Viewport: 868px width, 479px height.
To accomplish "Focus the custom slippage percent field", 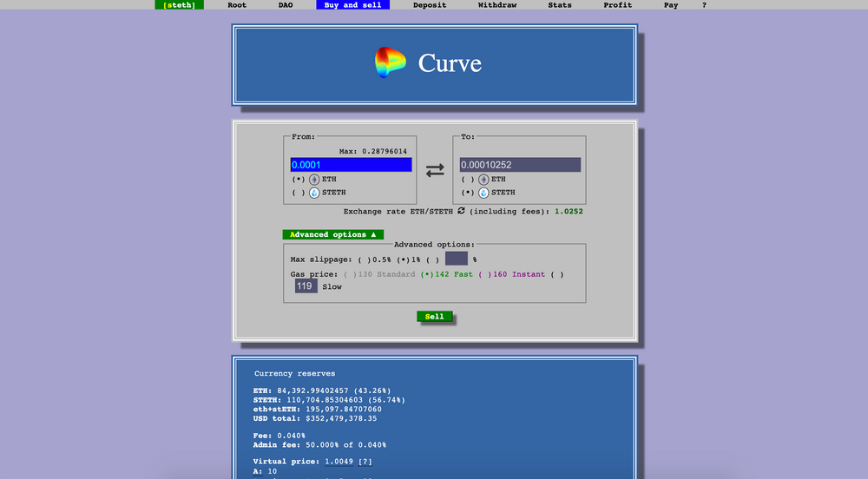I will [457, 259].
